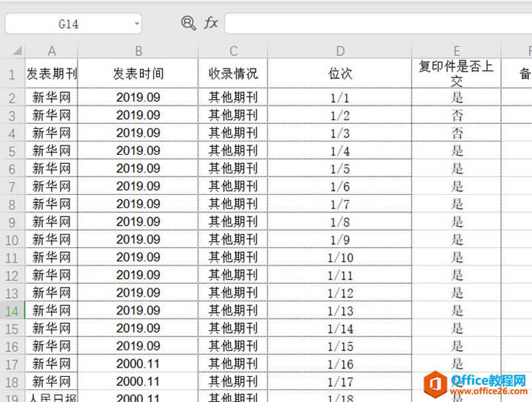This screenshot has height=402, width=532.
Task: Click the 复印件是否上交 header cell
Action: [456, 74]
